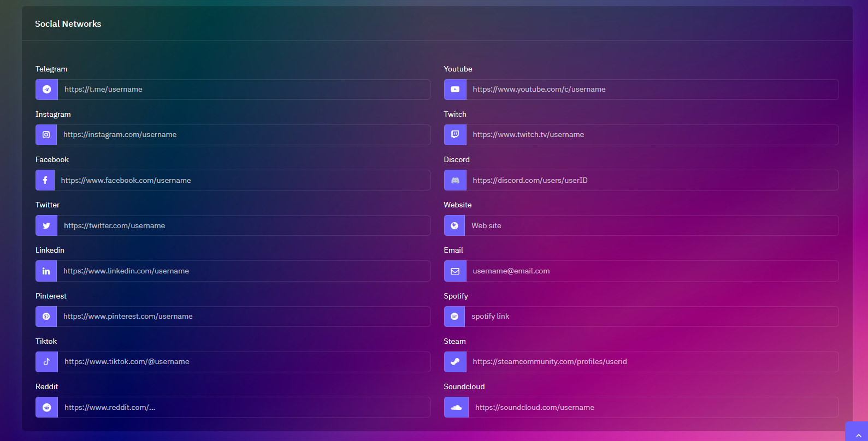Viewport: 868px width, 441px height.
Task: Focus the Email address input field
Action: [653, 271]
